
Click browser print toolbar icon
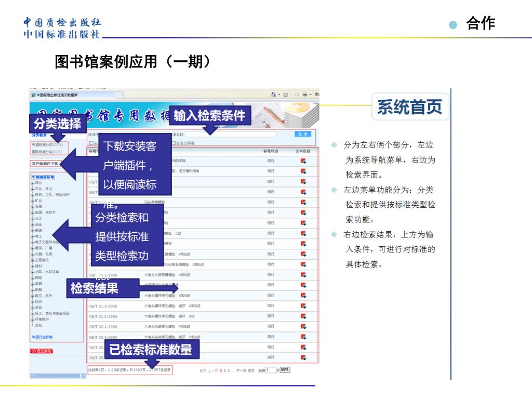[305, 95]
